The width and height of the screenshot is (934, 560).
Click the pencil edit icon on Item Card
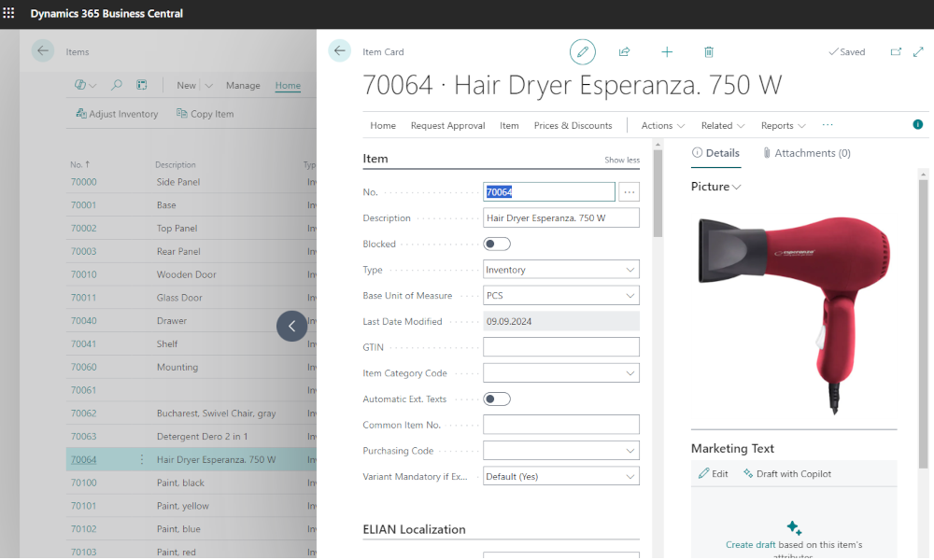[x=583, y=51]
